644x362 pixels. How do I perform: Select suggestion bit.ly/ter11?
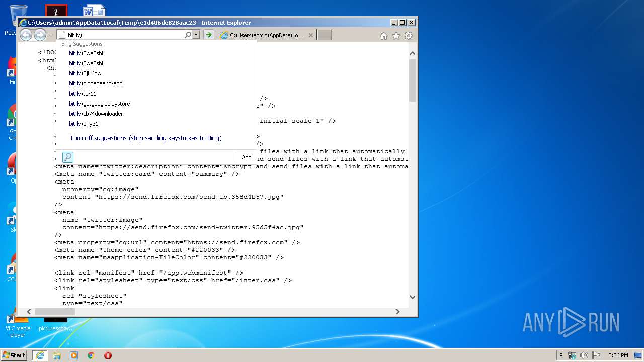[x=83, y=94]
